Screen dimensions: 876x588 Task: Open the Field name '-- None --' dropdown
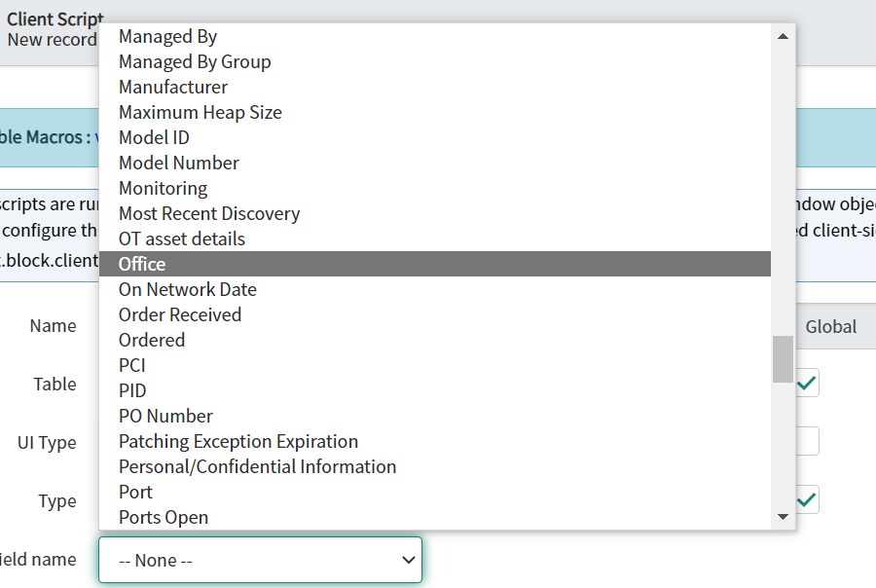(x=260, y=560)
